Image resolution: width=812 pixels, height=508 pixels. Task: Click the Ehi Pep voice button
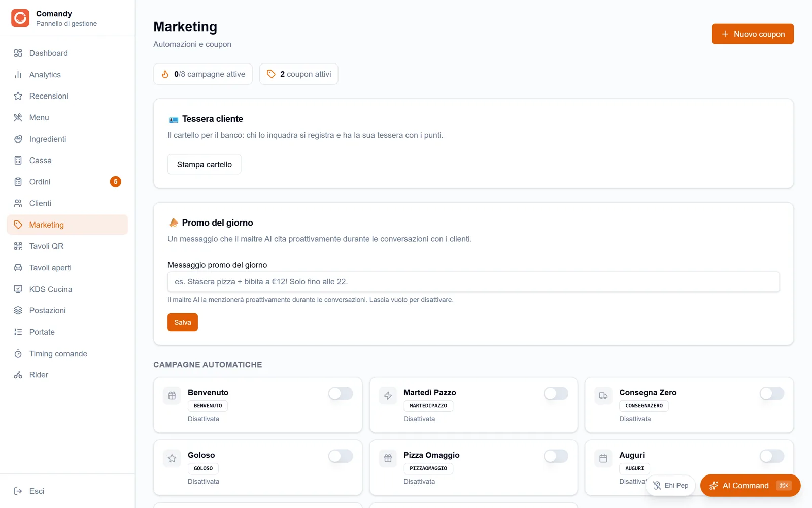point(670,486)
